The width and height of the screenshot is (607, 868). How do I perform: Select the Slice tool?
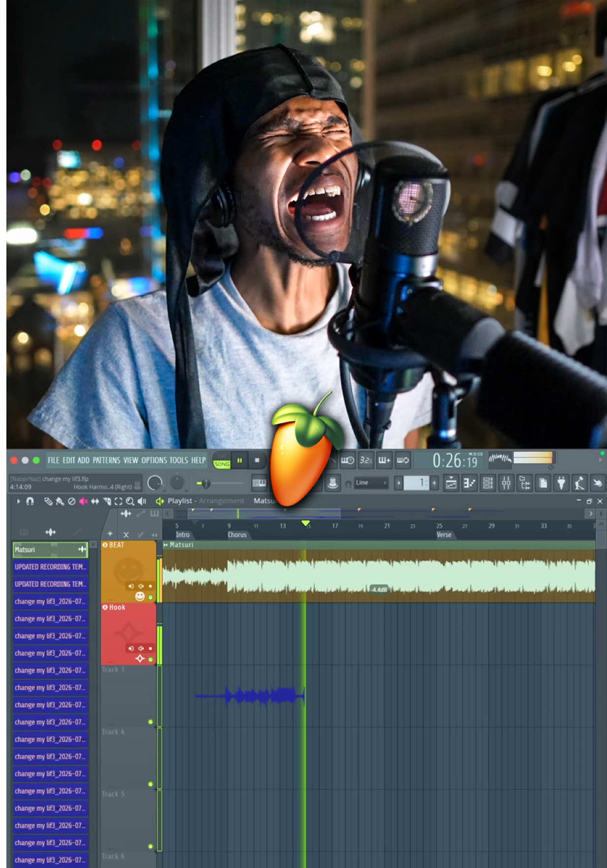(107, 501)
